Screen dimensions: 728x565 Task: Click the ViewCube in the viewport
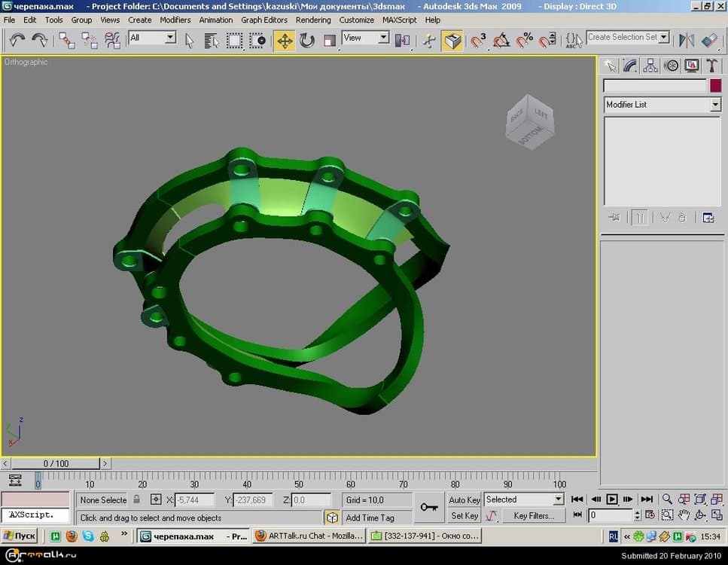pos(529,122)
